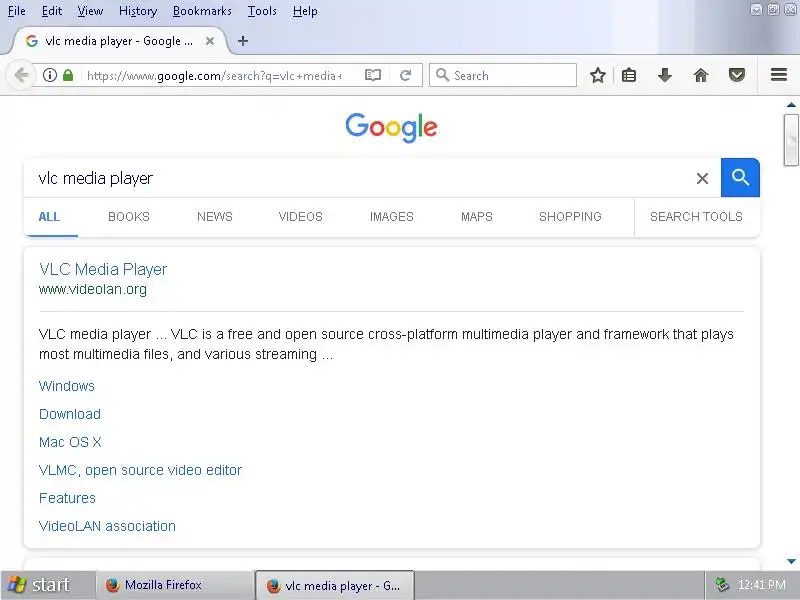Open the Download sitelink

[x=70, y=414]
